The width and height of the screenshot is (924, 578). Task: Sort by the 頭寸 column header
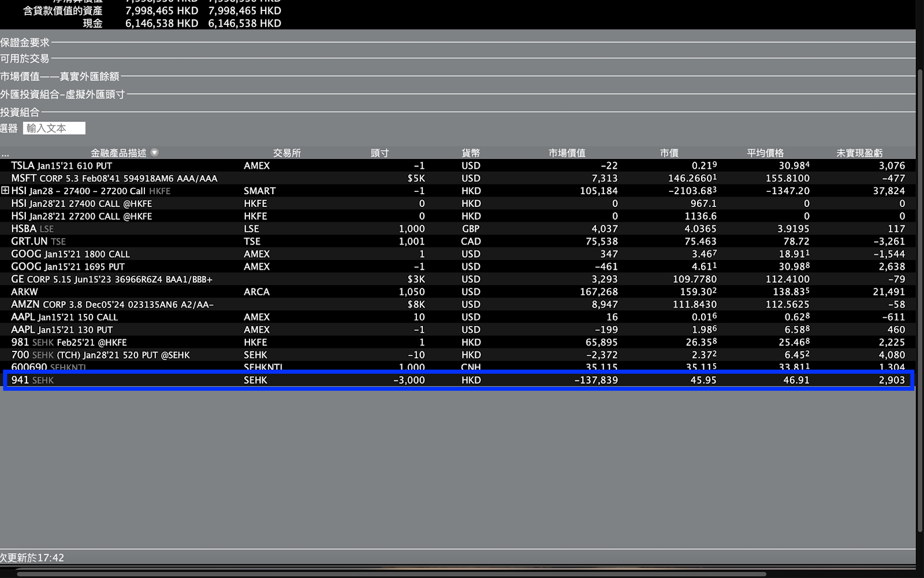pyautogui.click(x=380, y=153)
